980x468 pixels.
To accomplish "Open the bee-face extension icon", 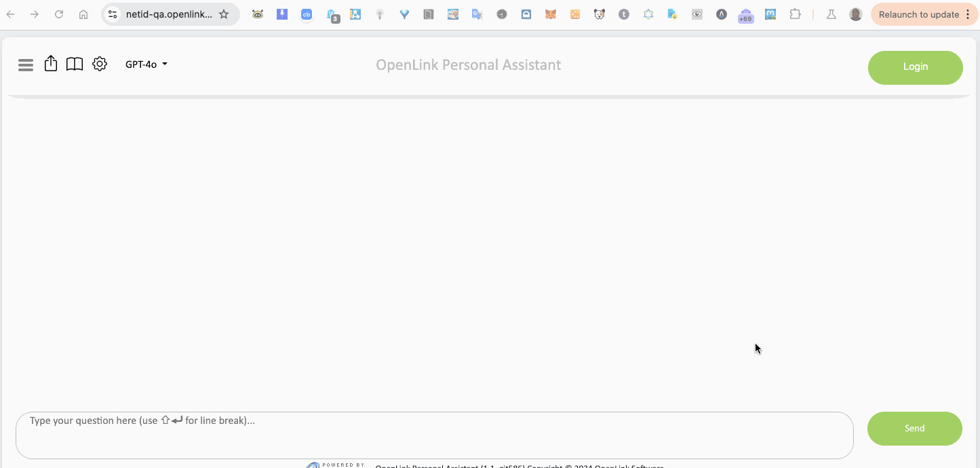I will pyautogui.click(x=258, y=14).
